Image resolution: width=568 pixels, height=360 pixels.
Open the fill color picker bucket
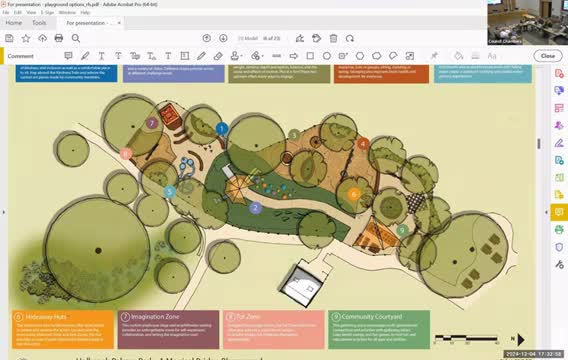click(459, 56)
